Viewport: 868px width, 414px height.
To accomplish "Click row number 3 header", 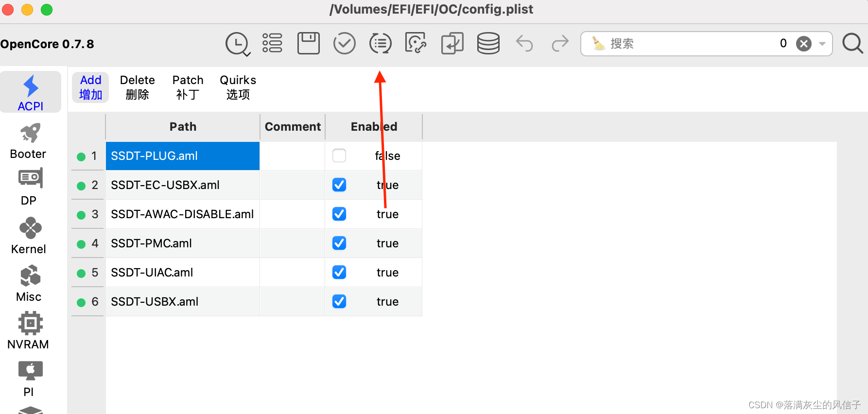I will [88, 214].
